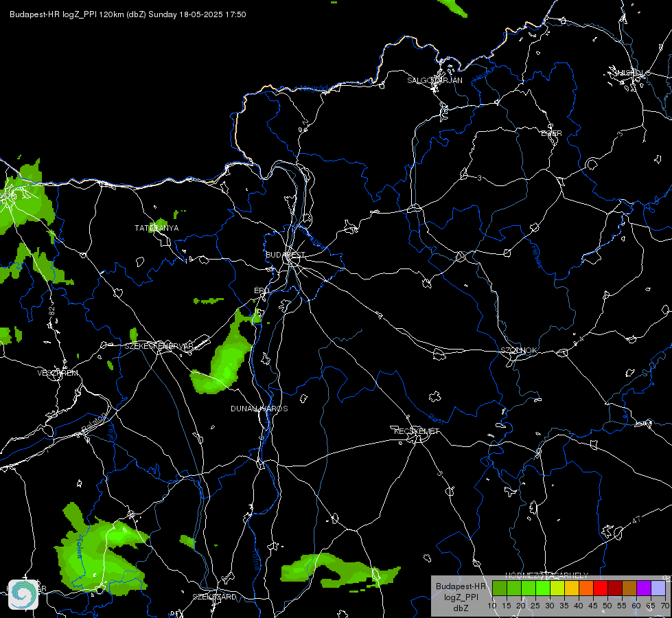This screenshot has width=672, height=618.
Task: Select the 45-50 dBZ red swatch
Action: pos(601,588)
